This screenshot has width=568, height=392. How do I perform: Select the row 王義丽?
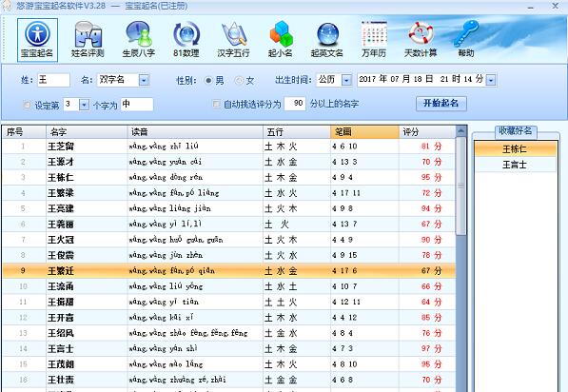229,225
